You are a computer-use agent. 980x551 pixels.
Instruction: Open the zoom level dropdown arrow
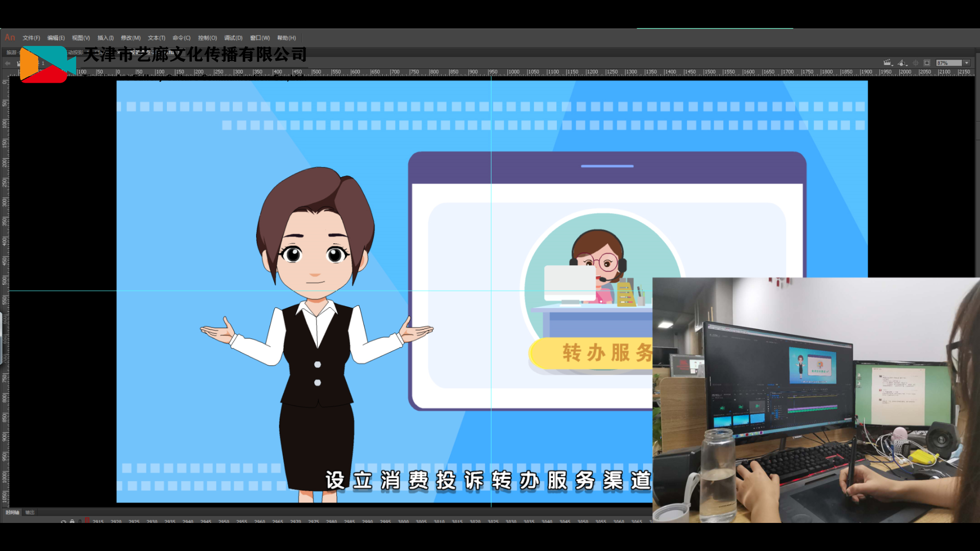(966, 63)
